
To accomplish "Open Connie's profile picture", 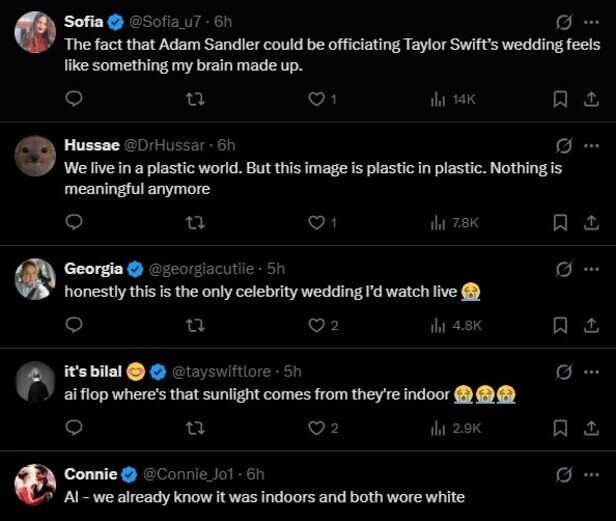I will [x=35, y=485].
